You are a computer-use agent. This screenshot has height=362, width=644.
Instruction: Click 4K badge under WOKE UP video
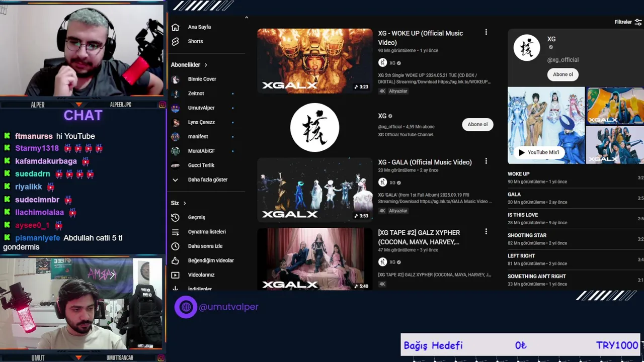pyautogui.click(x=382, y=91)
